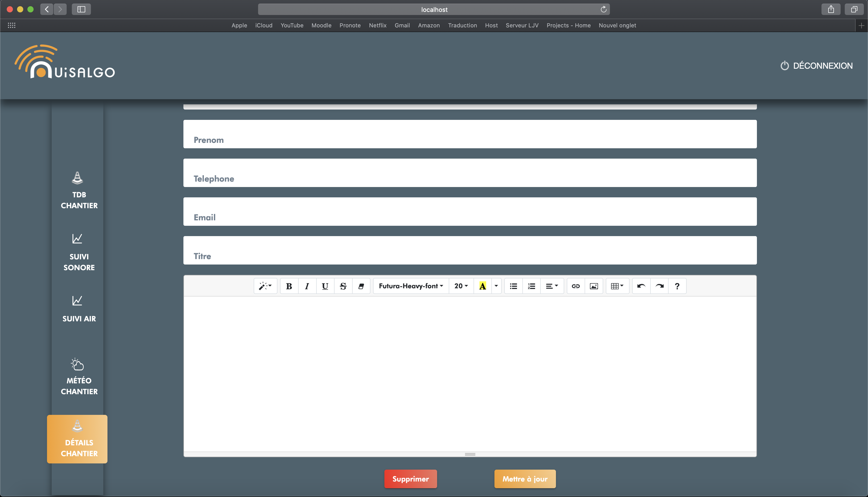This screenshot has width=868, height=497.
Task: Click the DÉCONNEXION logout link
Action: tap(816, 66)
